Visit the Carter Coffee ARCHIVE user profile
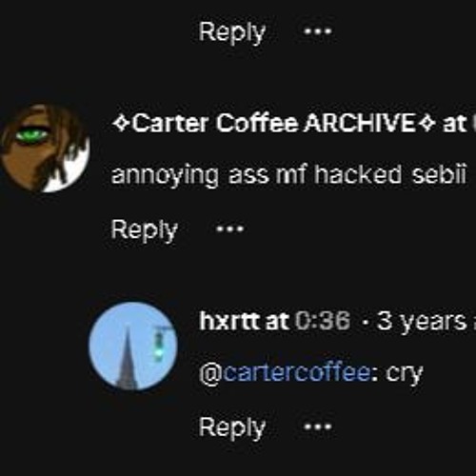Viewport: 476px width, 476px height. 273,123
